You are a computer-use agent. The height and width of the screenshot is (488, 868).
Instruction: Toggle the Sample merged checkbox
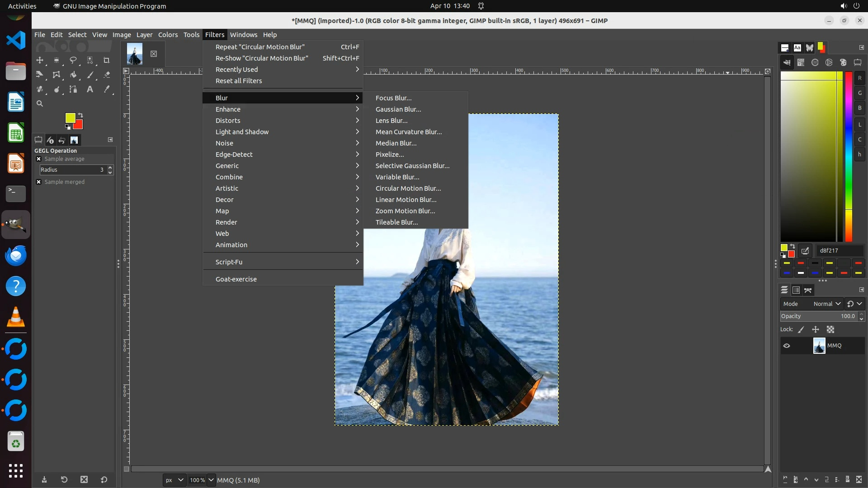[39, 182]
